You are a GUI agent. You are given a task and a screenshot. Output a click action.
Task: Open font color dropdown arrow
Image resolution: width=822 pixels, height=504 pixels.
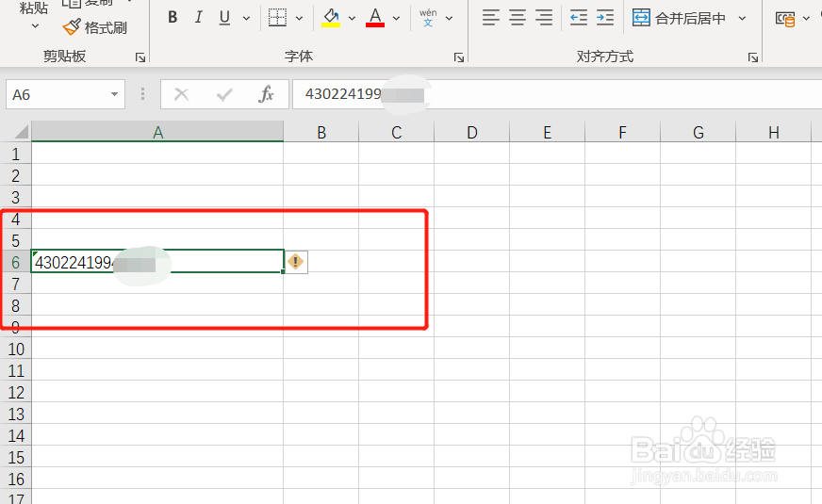pyautogui.click(x=396, y=18)
